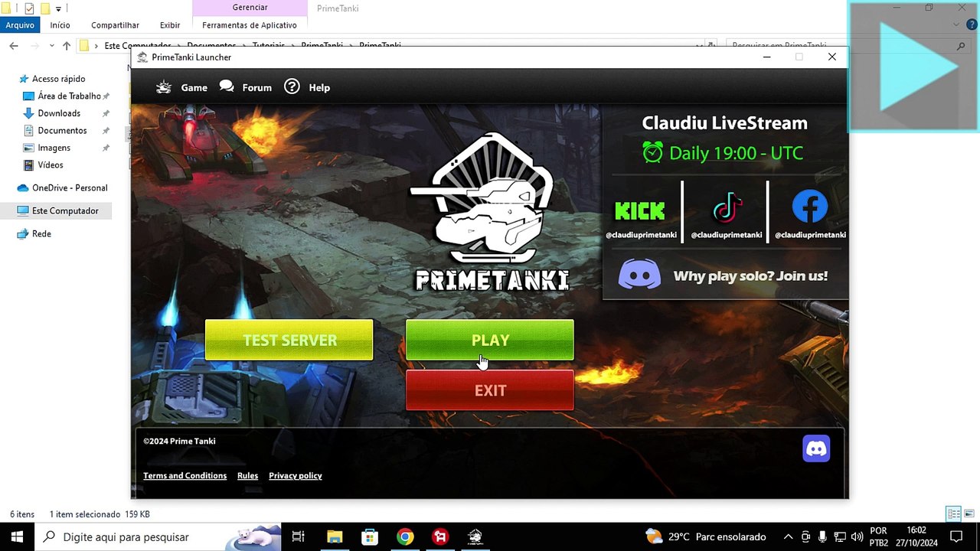The width and height of the screenshot is (980, 551).
Task: Open Downloads folder in sidebar
Action: click(x=59, y=113)
